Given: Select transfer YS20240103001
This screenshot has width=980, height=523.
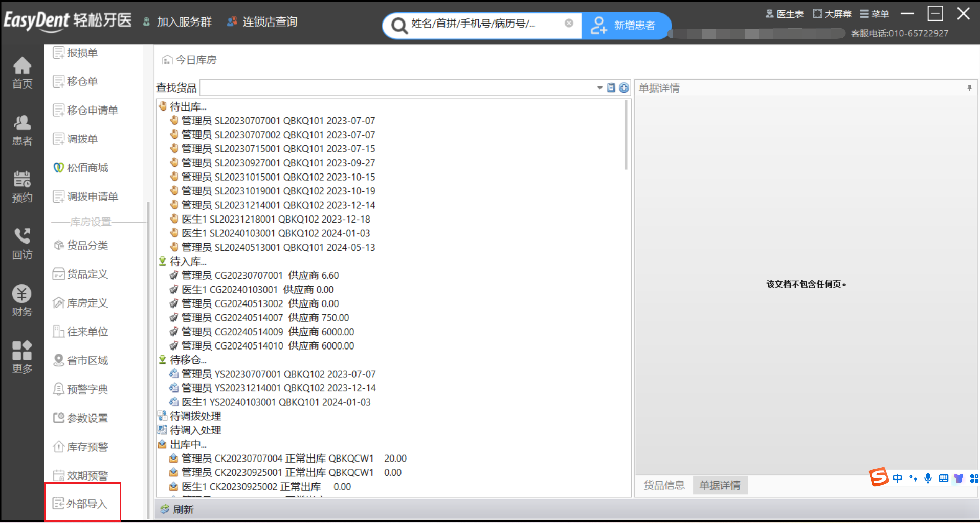Looking at the screenshot, I should 270,402.
